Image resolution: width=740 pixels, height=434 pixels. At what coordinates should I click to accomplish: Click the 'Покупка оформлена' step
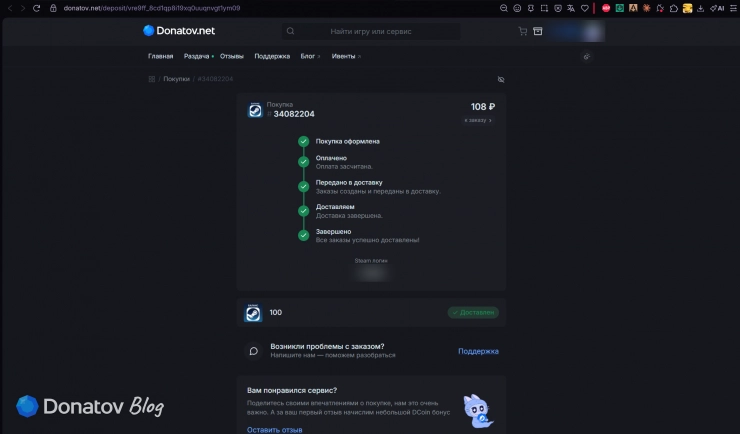pyautogui.click(x=347, y=141)
